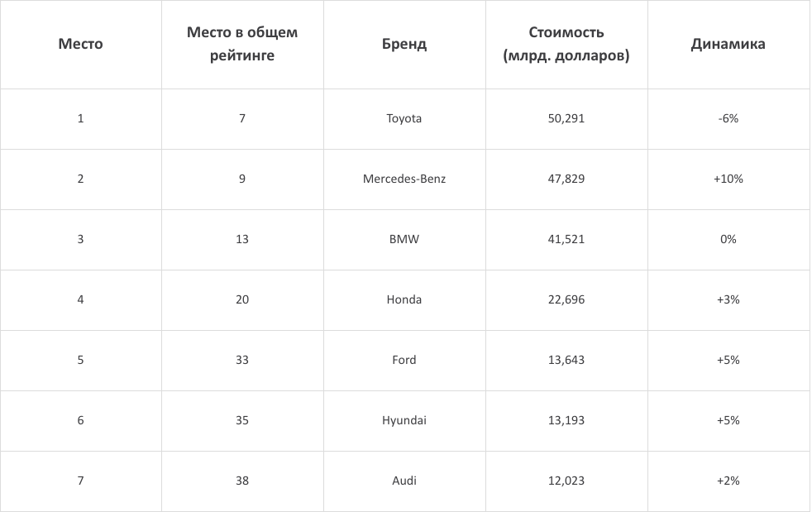Click the 41,521 value cell
Viewport: 812px width, 512px height.
566,239
